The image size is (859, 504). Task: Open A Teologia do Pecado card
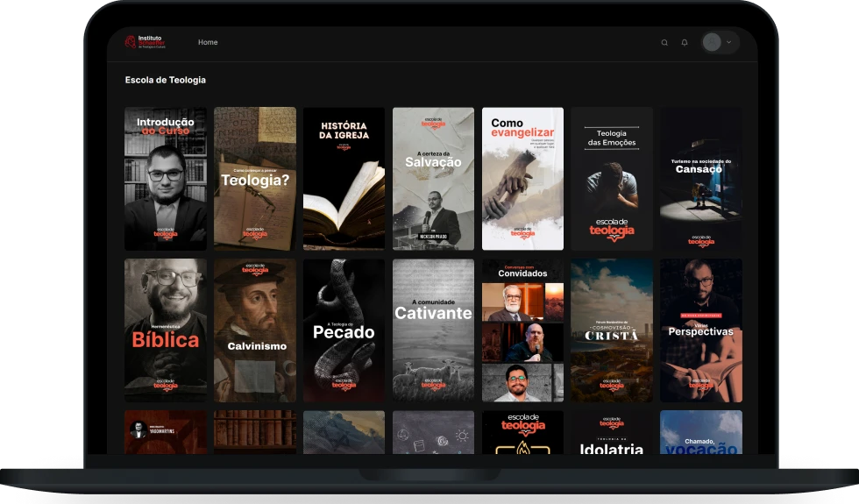pyautogui.click(x=344, y=330)
